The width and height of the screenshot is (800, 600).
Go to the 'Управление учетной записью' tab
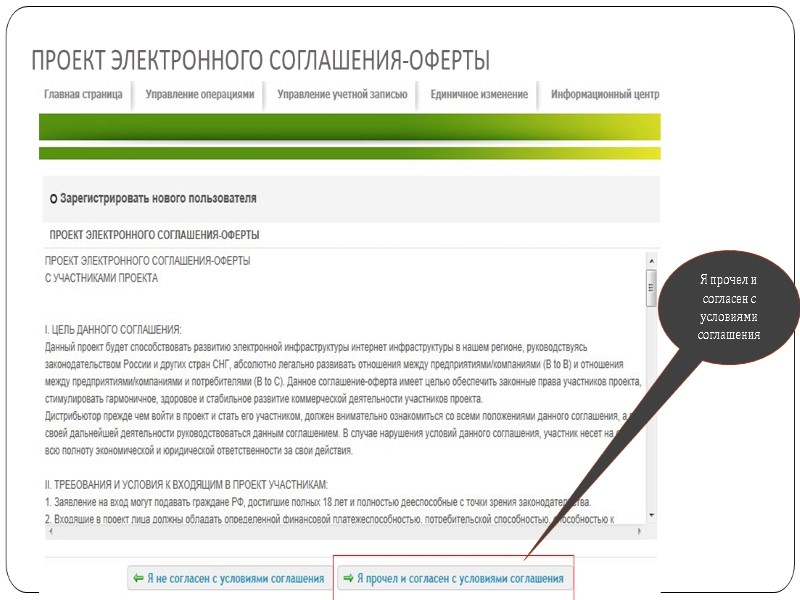(x=342, y=93)
